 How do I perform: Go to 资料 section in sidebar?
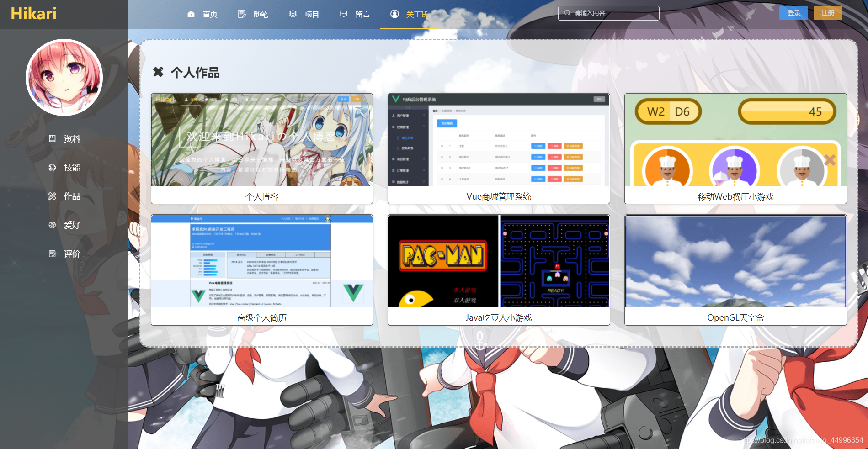click(x=72, y=138)
